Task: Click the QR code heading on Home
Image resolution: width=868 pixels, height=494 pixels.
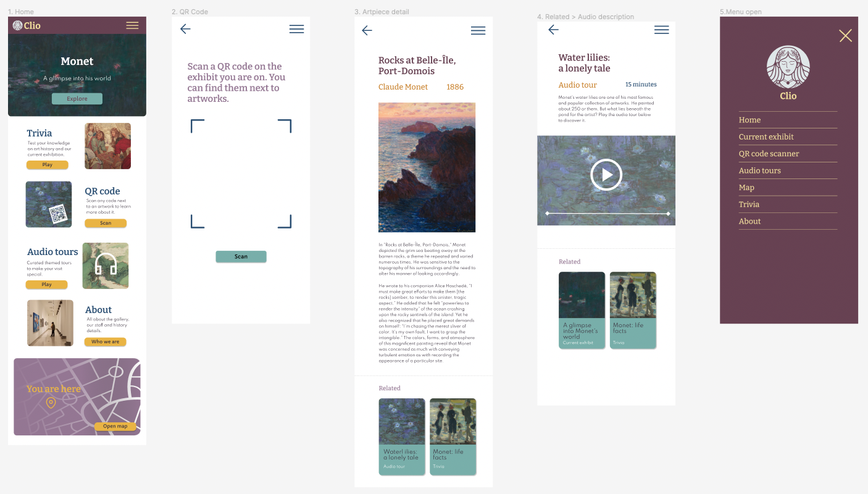Action: click(x=102, y=191)
